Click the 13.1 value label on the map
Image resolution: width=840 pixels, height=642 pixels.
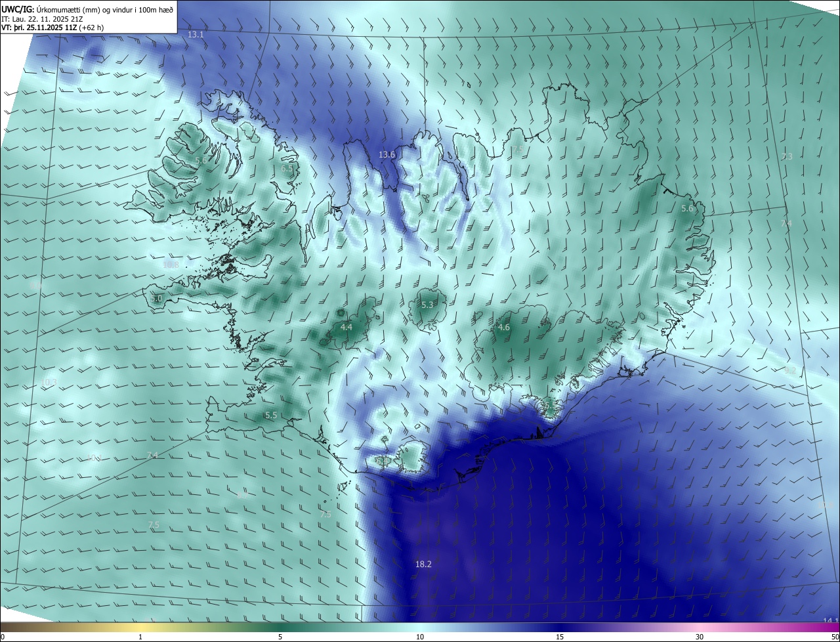click(196, 34)
